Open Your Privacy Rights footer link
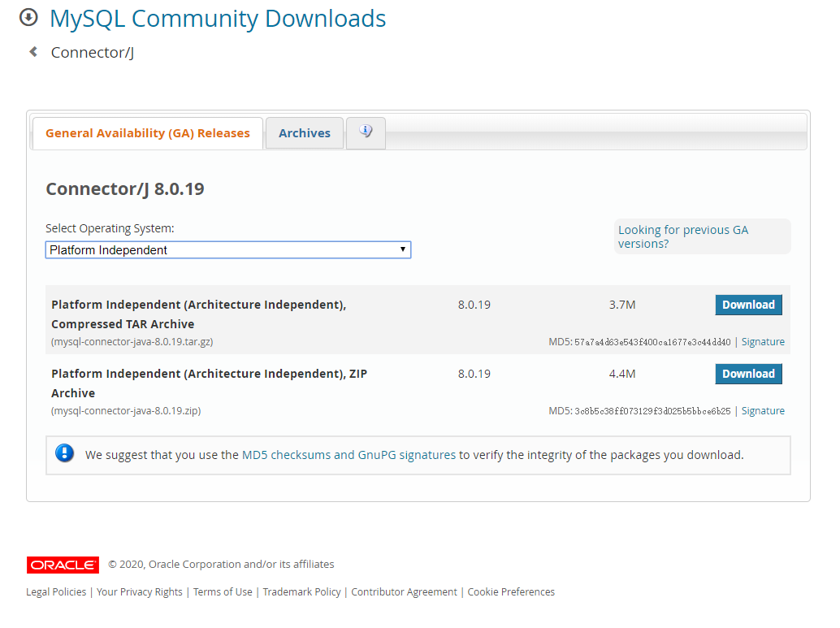The image size is (840, 628). pos(139,591)
